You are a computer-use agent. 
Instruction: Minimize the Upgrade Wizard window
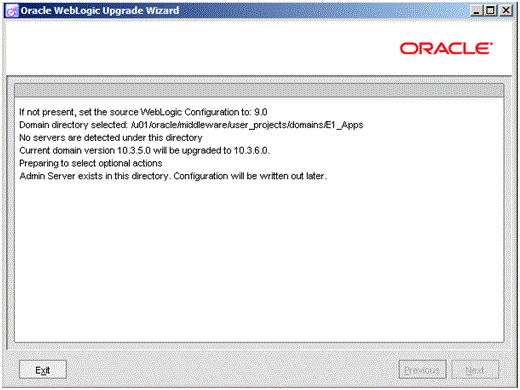click(476, 11)
